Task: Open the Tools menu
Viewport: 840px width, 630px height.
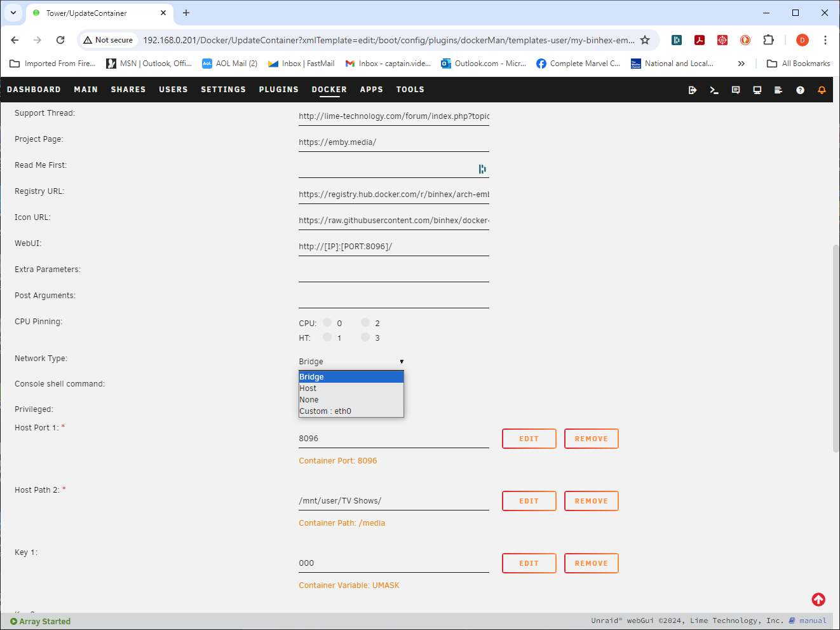Action: (410, 90)
